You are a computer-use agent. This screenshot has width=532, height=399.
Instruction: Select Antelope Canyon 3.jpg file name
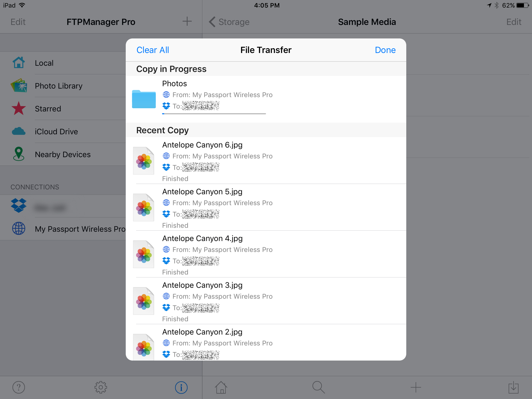click(x=202, y=285)
